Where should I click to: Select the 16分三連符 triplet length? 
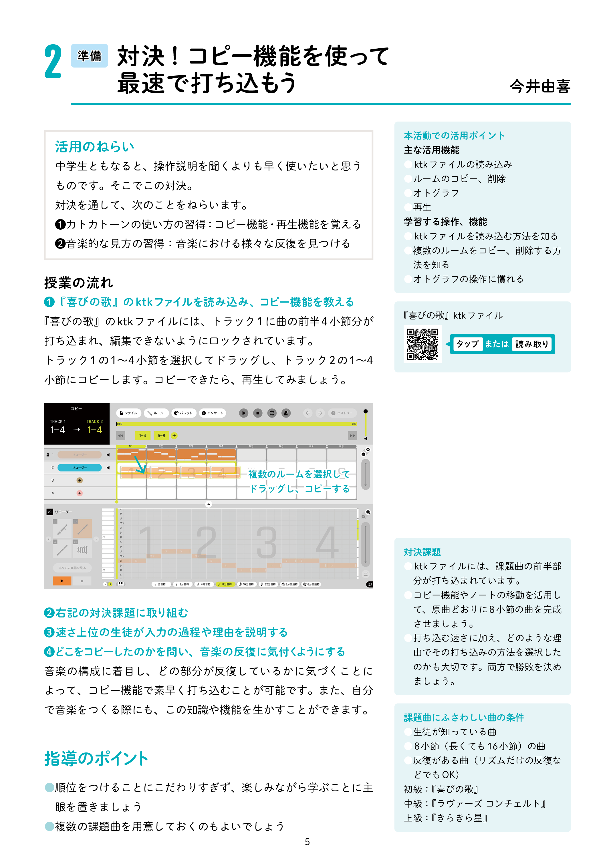(x=311, y=584)
